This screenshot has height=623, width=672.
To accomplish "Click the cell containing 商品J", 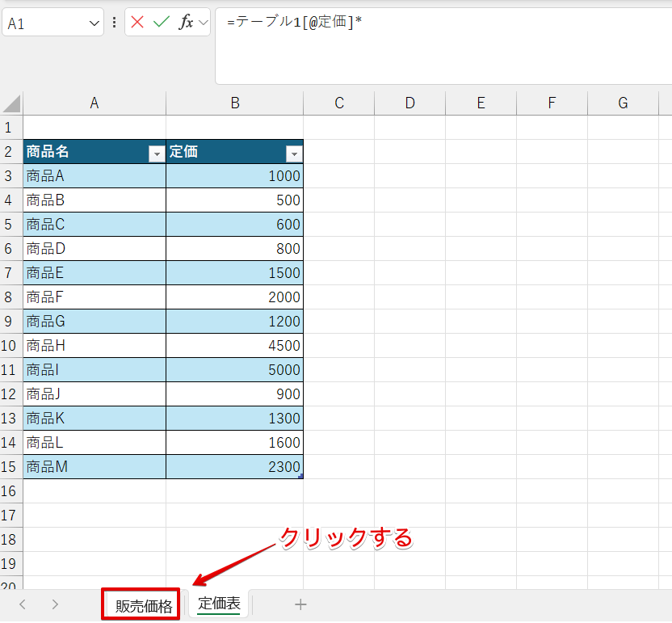I will (94, 394).
